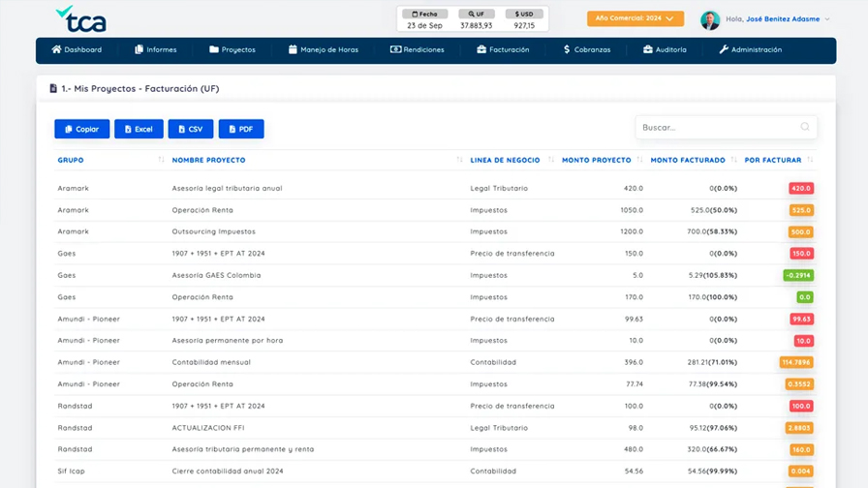Image resolution: width=868 pixels, height=488 pixels.
Task: Sort by the Grupo column header
Action: click(x=71, y=160)
